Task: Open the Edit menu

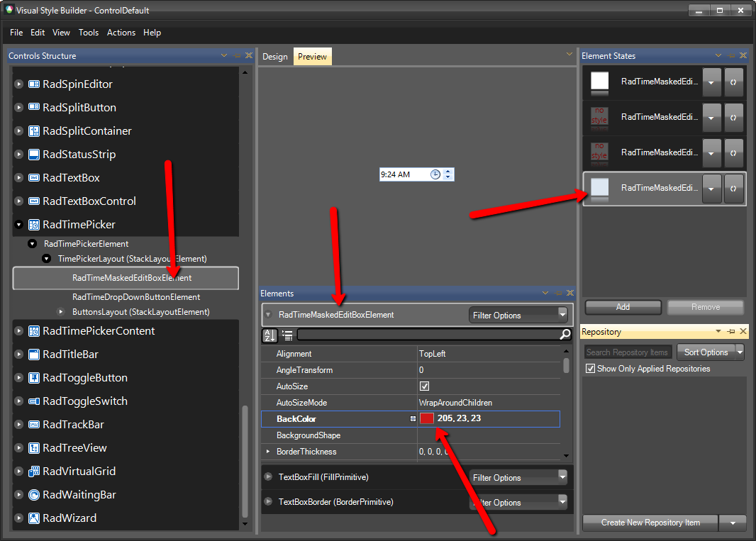Action: (38, 33)
